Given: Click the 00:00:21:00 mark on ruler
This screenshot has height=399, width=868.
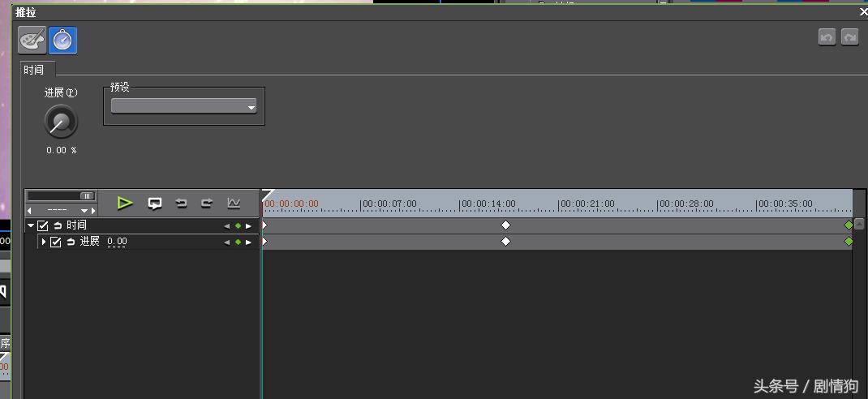Looking at the screenshot, I should [x=588, y=204].
